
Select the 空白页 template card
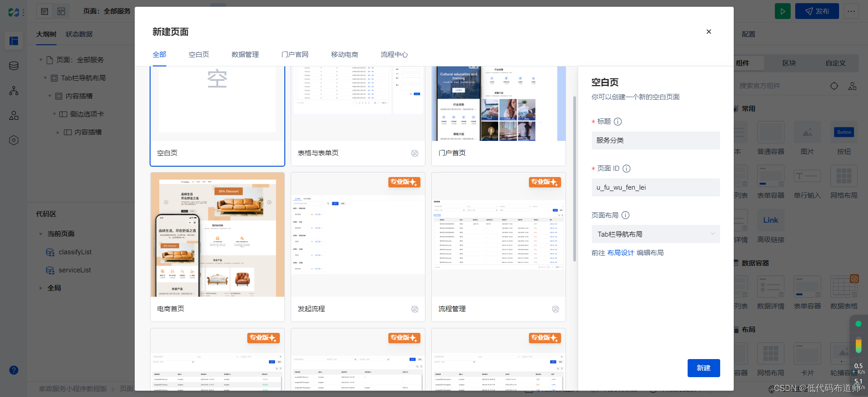217,116
